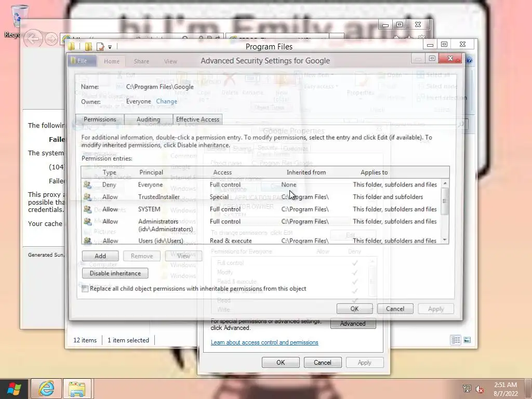The width and height of the screenshot is (532, 399).
Task: Click the principal icon of TrustedInstaller entry
Action: (87, 197)
